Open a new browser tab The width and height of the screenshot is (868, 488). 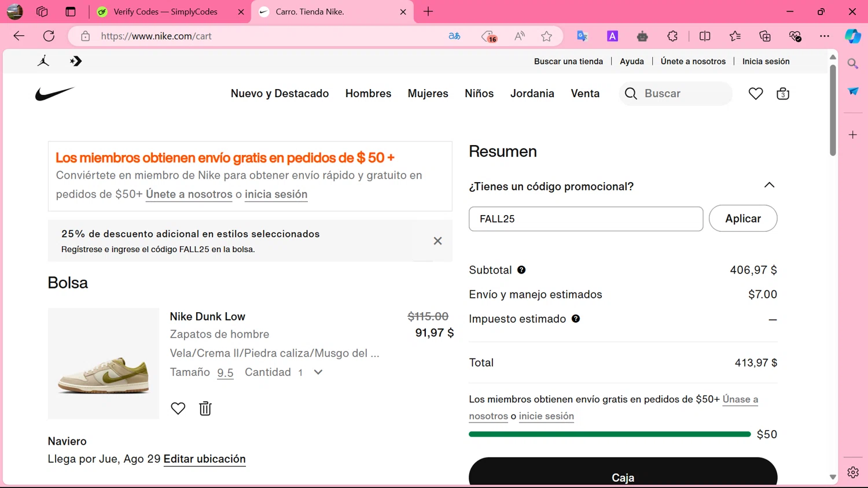pyautogui.click(x=428, y=12)
